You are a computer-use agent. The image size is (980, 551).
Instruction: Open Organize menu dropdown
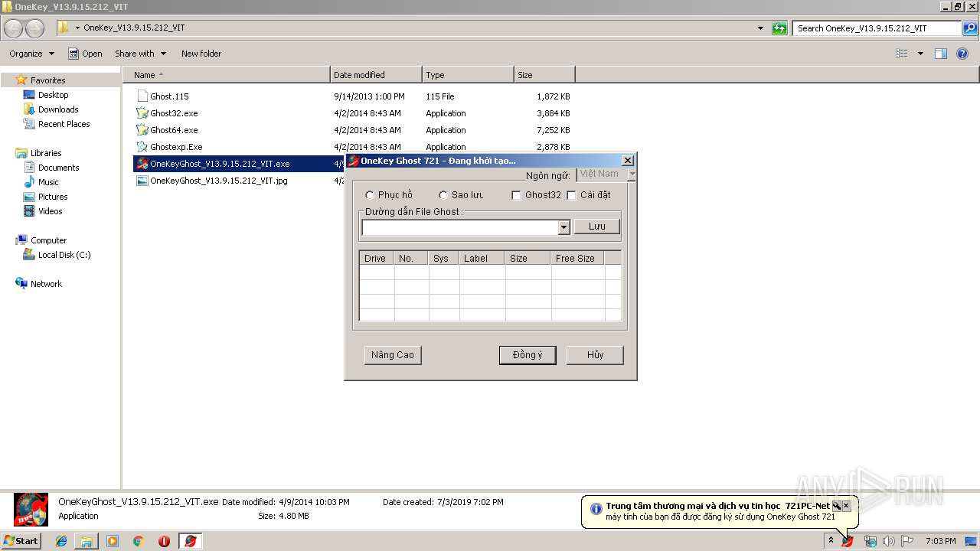pyautogui.click(x=31, y=54)
